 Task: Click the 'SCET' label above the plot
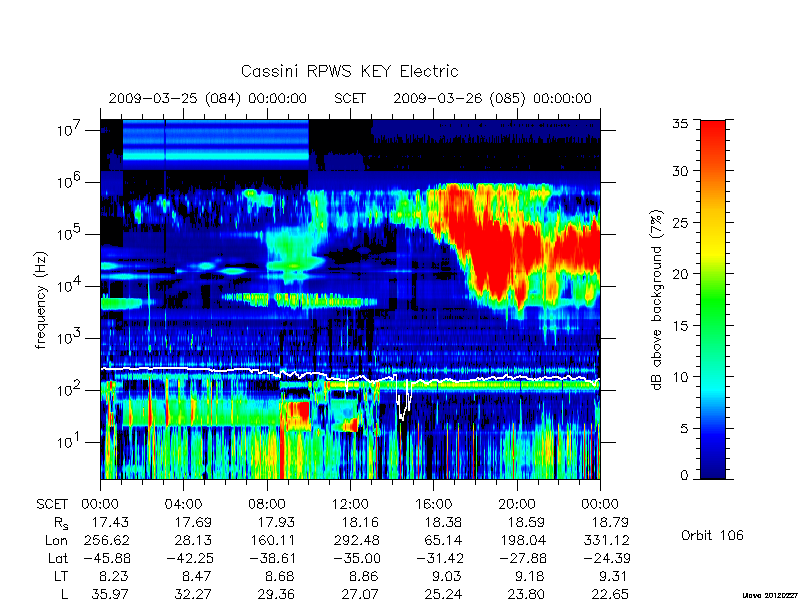pyautogui.click(x=350, y=98)
